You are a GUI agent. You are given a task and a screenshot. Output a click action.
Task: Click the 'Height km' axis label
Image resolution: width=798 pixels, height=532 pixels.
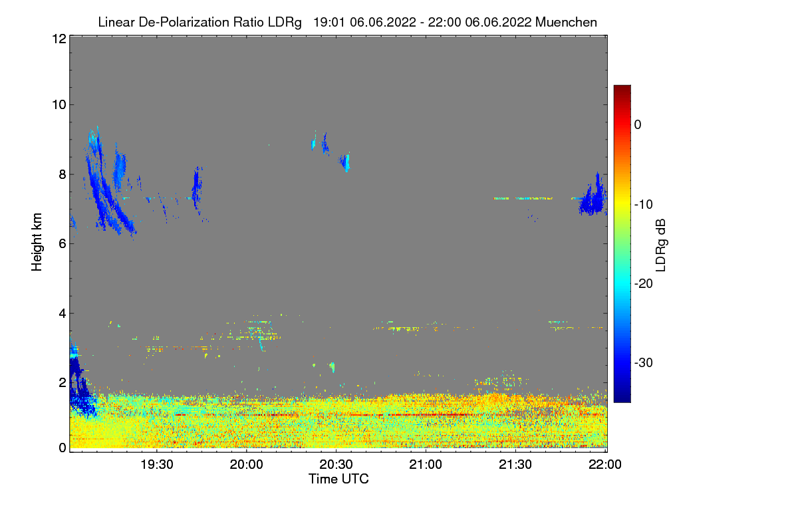click(37, 242)
